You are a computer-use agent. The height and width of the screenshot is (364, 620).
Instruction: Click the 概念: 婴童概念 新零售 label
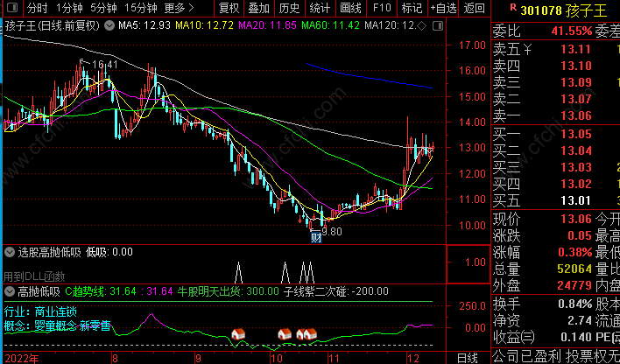57,326
